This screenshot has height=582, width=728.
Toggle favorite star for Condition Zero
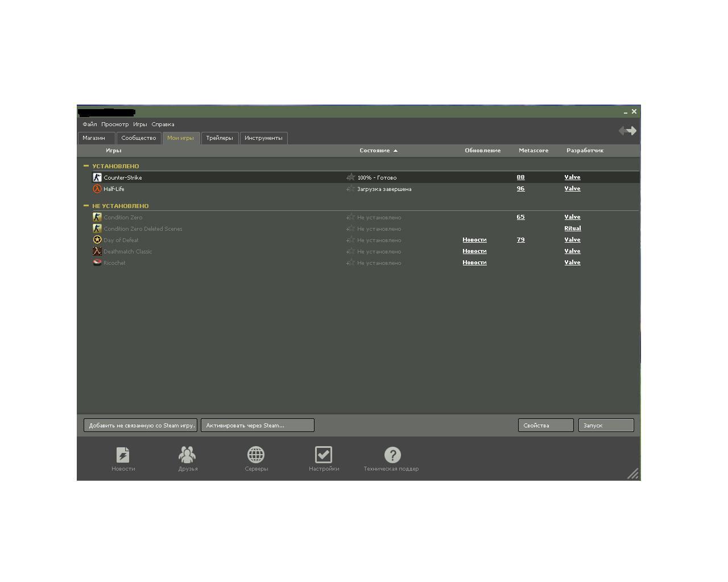[x=351, y=217]
